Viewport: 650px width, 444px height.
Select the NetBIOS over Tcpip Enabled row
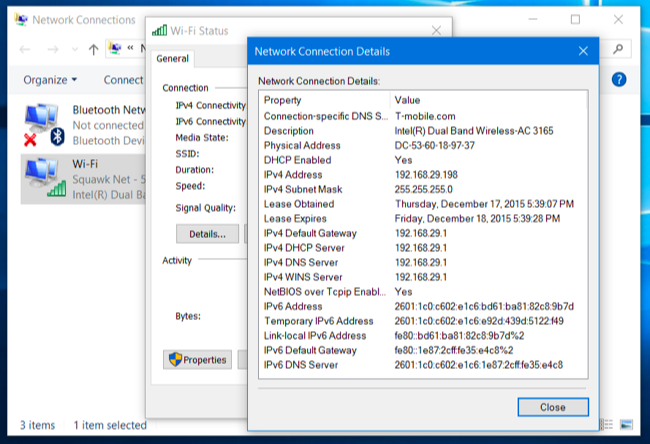pos(423,292)
